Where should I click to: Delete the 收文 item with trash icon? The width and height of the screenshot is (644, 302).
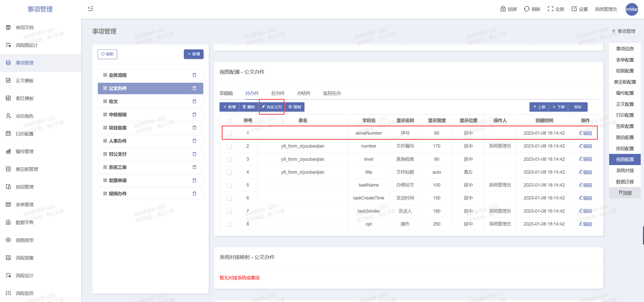(194, 101)
